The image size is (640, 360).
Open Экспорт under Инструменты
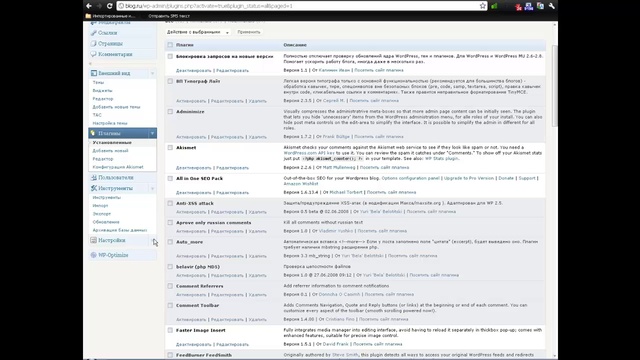[x=102, y=214]
